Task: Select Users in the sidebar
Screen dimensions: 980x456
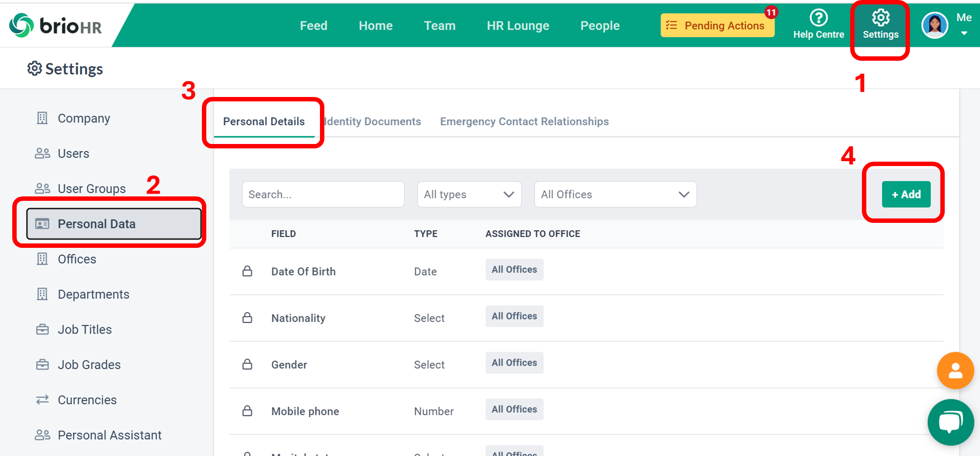Action: pos(73,154)
